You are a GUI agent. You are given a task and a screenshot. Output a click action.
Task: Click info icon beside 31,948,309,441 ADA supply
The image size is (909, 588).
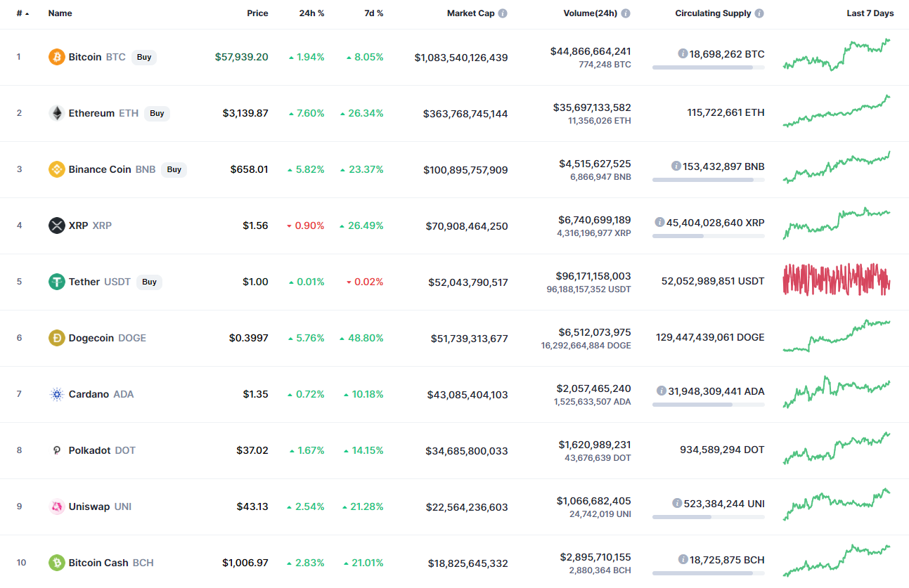(662, 391)
